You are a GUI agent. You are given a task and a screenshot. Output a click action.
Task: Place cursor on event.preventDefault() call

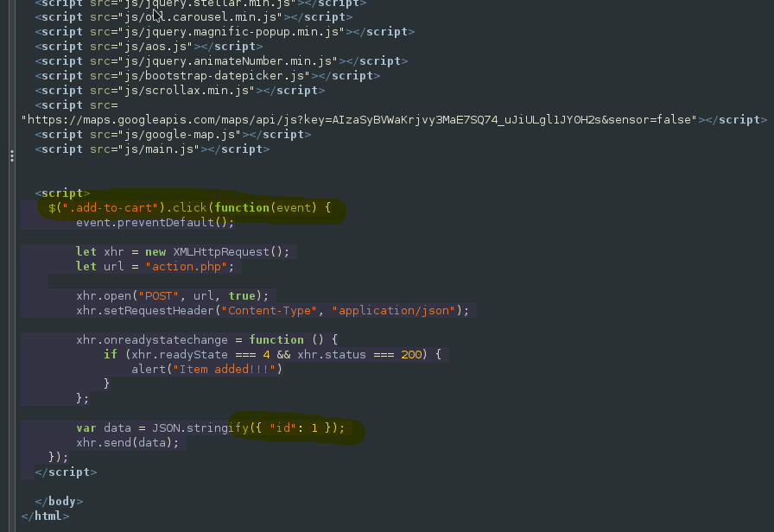pos(155,223)
